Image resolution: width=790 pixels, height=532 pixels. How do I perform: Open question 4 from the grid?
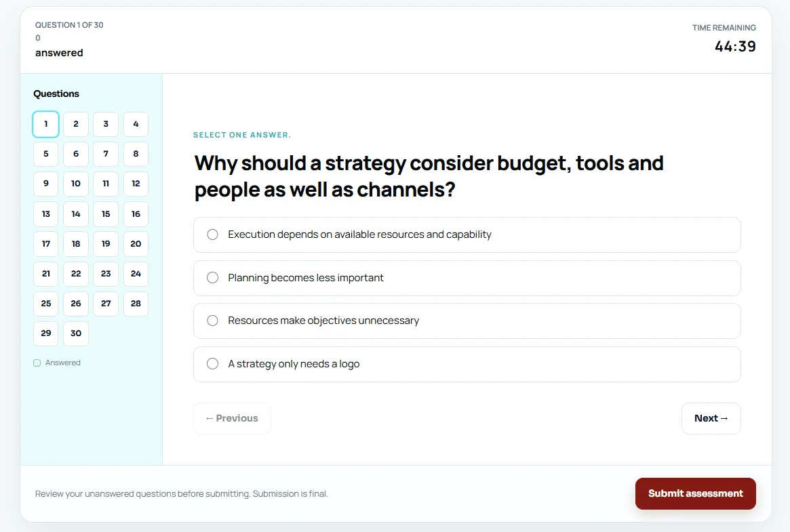pyautogui.click(x=136, y=124)
